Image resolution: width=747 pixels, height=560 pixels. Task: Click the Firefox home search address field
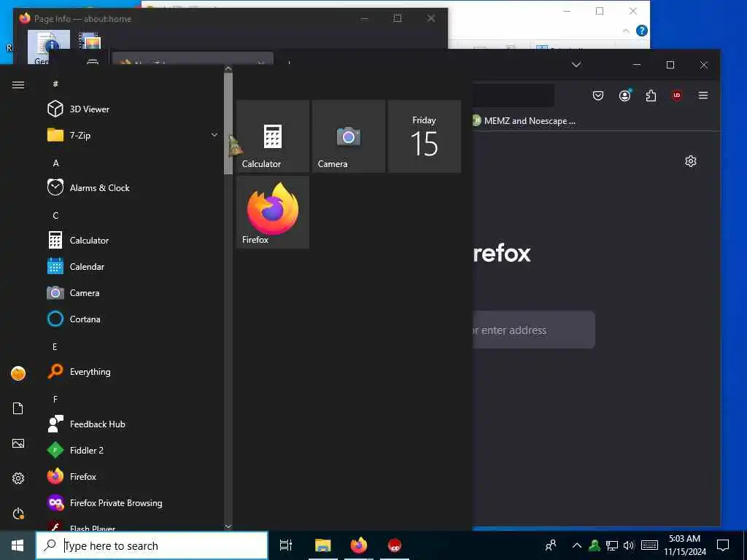[533, 330]
